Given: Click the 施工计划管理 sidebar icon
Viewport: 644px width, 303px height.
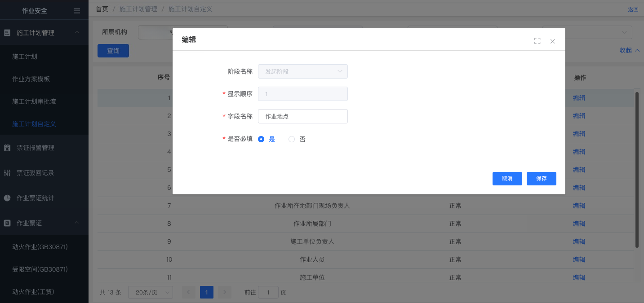Looking at the screenshot, I should pos(7,33).
